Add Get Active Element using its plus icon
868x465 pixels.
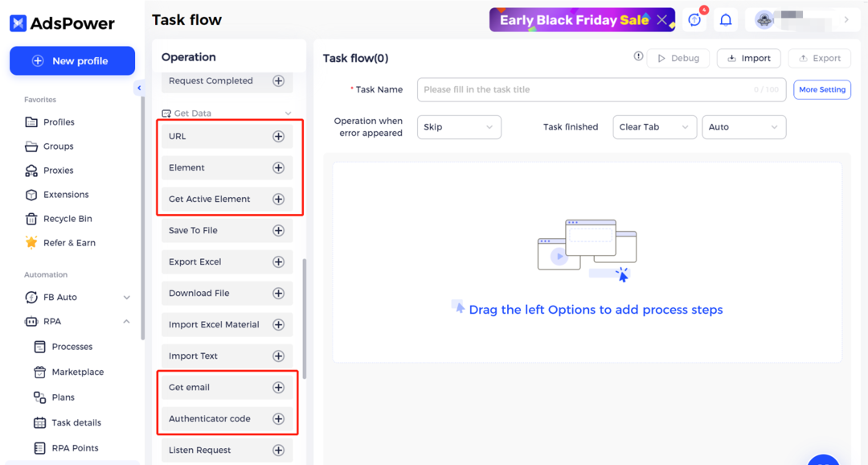click(x=278, y=199)
